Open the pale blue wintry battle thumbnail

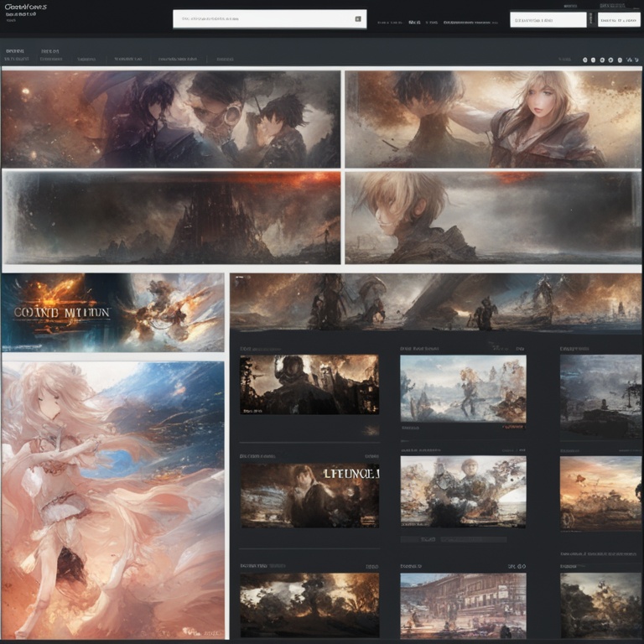(x=463, y=389)
